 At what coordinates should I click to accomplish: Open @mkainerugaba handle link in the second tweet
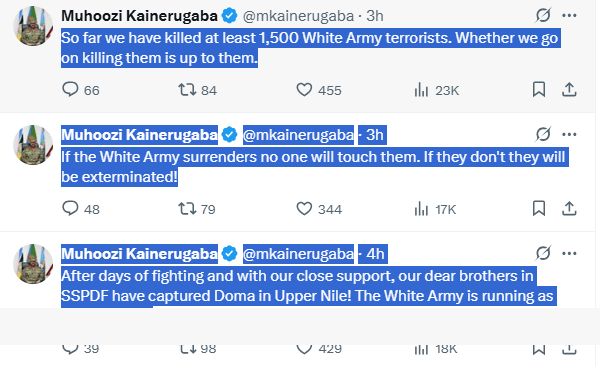point(298,135)
